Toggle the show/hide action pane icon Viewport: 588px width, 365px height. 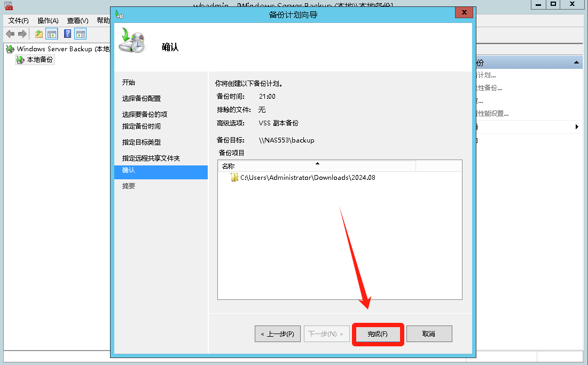tap(80, 34)
